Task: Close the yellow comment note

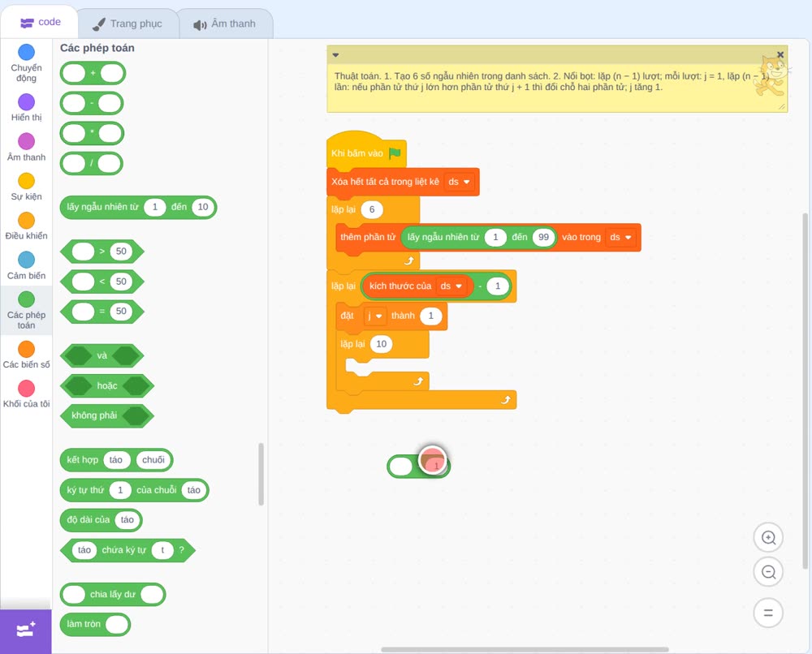Action: tap(780, 54)
